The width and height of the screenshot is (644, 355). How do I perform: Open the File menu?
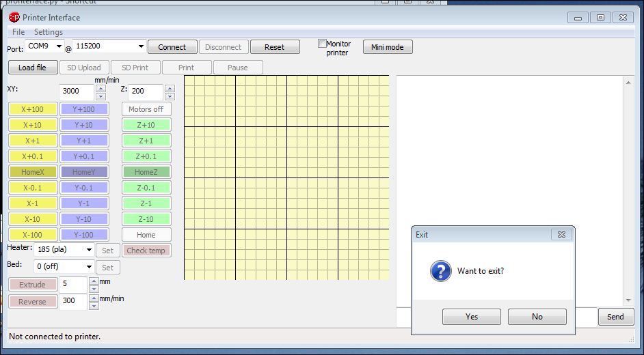18,32
